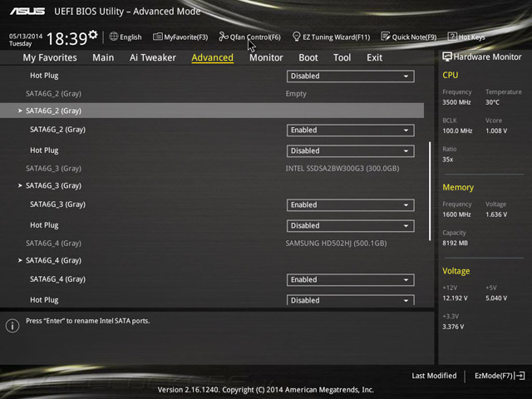Click the BIOS clock time 18:39

67,39
